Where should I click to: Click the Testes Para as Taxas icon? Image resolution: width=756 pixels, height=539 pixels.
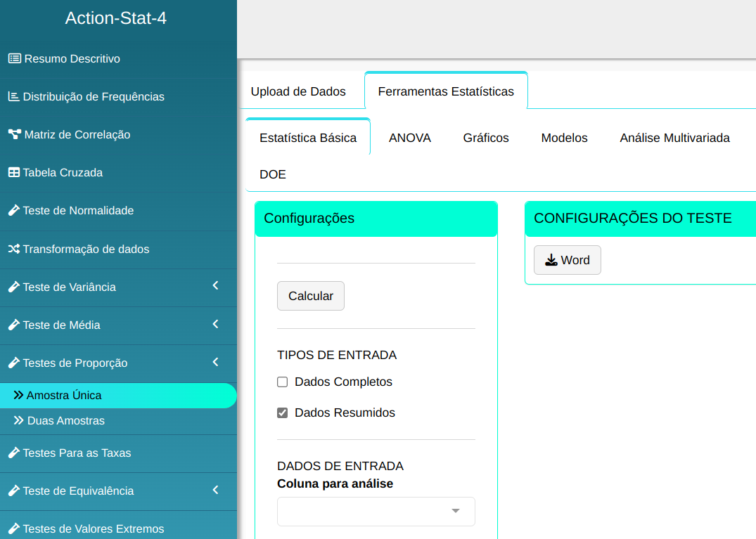click(x=13, y=453)
